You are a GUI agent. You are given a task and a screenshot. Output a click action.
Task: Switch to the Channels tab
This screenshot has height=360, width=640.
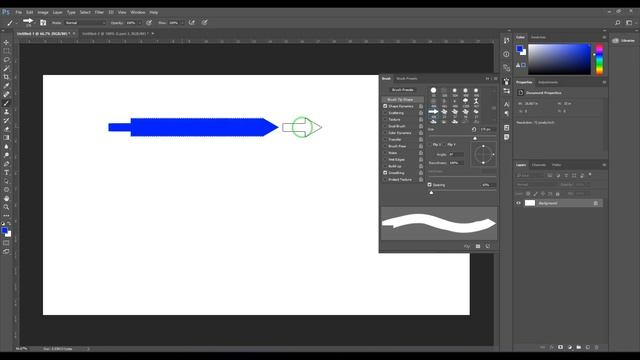point(539,165)
